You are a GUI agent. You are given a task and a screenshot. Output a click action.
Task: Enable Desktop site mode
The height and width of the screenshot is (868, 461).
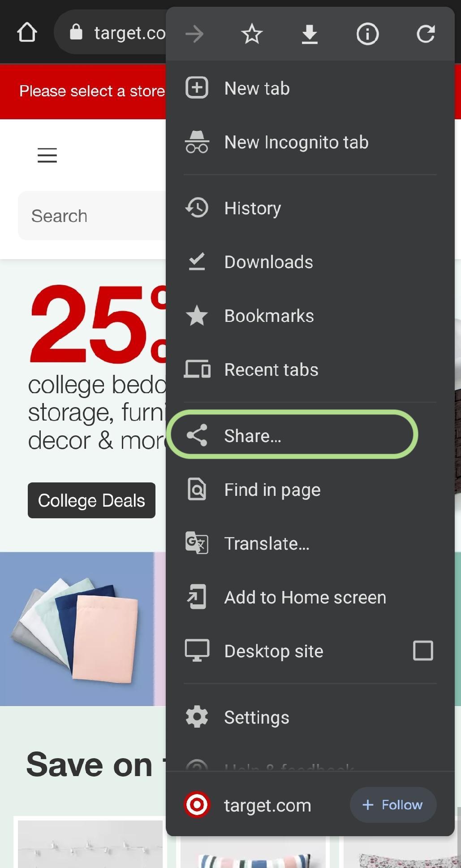[422, 651]
